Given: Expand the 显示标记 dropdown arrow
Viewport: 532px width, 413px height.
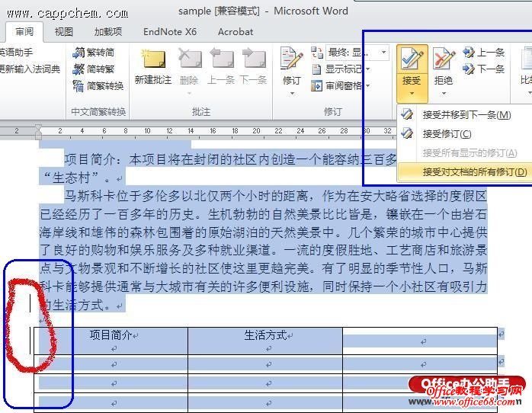Looking at the screenshot, I should [368, 69].
